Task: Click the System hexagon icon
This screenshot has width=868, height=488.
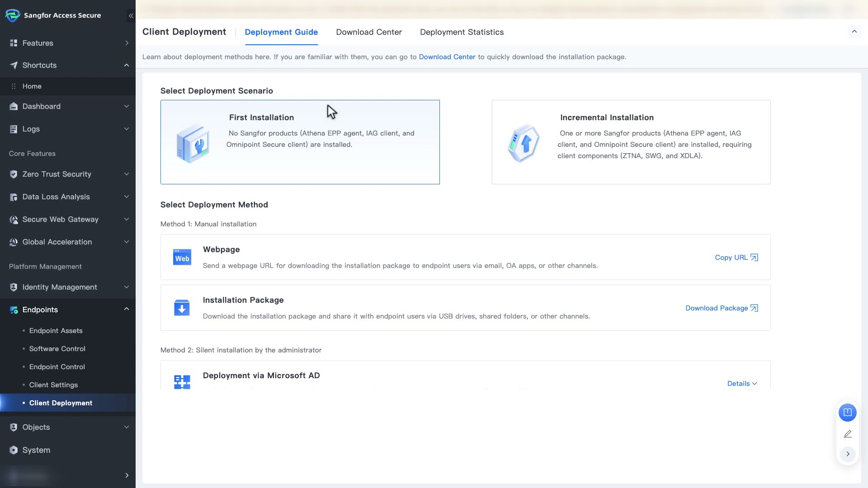Action: click(14, 450)
